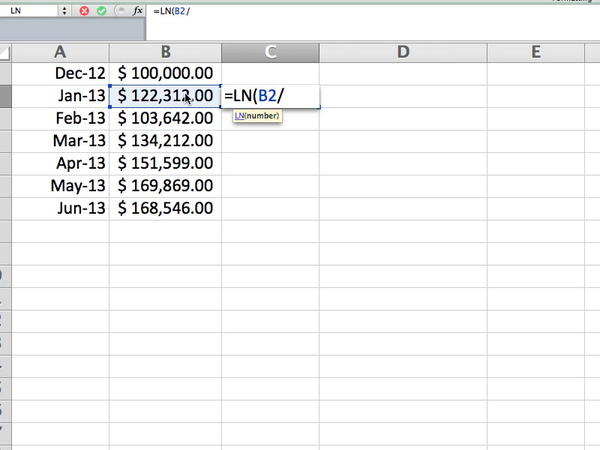Image resolution: width=600 pixels, height=450 pixels.
Task: Select column B header
Action: (165, 52)
